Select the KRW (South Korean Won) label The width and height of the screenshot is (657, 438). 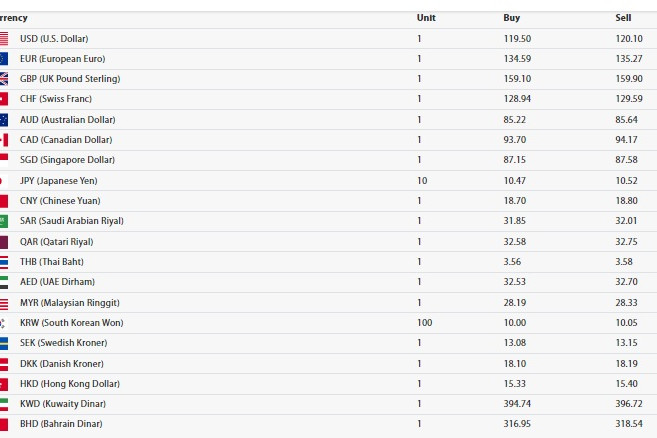(x=72, y=323)
